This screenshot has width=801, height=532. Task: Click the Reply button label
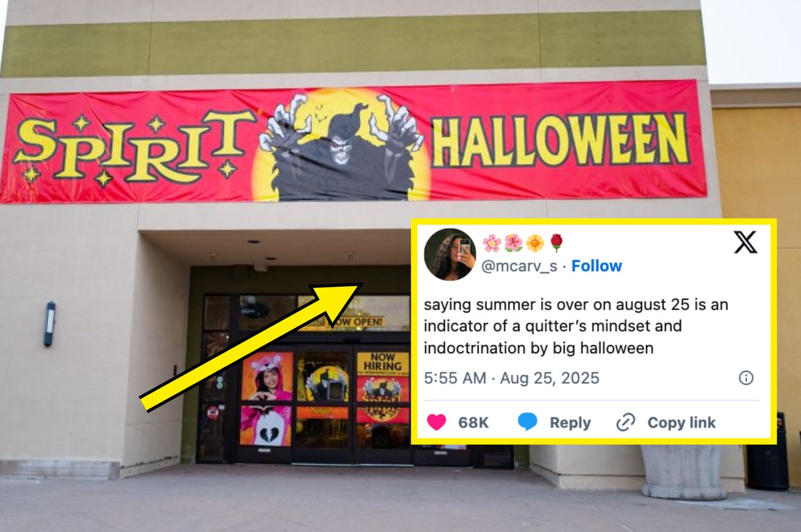pyautogui.click(x=570, y=423)
